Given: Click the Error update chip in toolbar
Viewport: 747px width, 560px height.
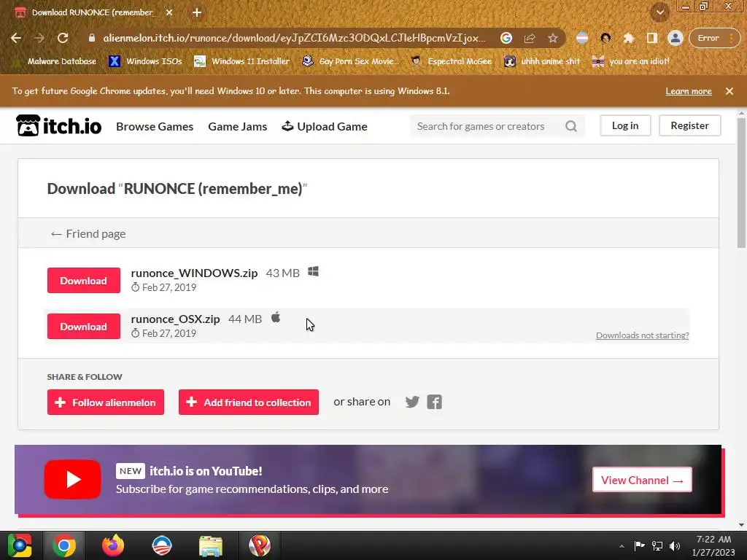Looking at the screenshot, I should coord(714,38).
